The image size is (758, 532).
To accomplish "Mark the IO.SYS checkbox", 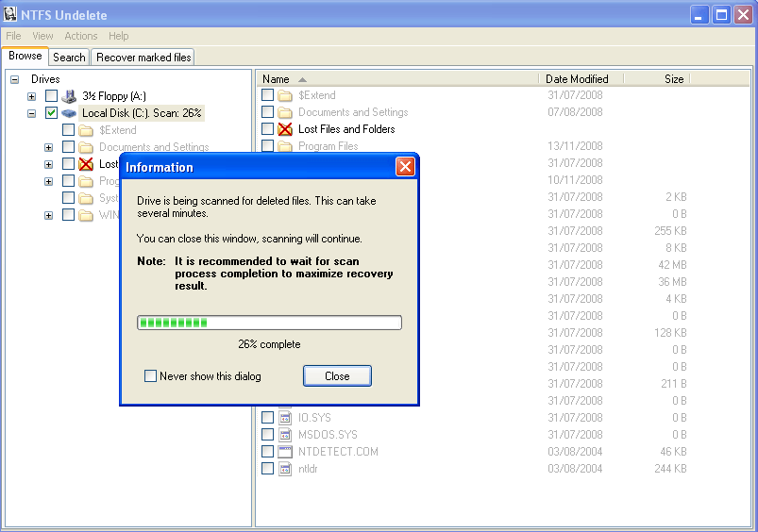I will click(x=267, y=417).
